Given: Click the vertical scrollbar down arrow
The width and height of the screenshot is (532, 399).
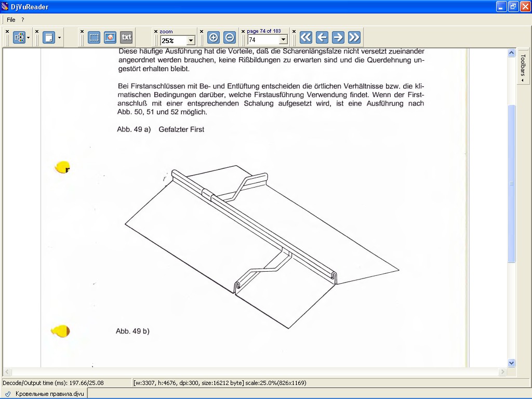Looking at the screenshot, I should click(512, 363).
